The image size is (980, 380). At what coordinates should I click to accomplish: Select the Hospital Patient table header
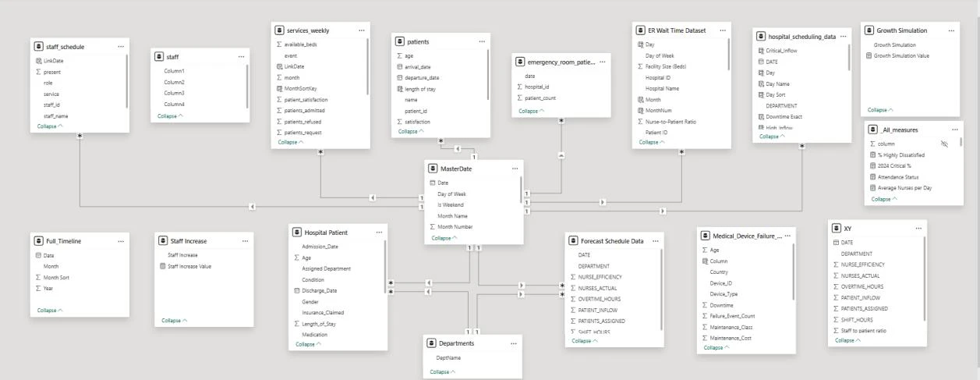[338, 233]
